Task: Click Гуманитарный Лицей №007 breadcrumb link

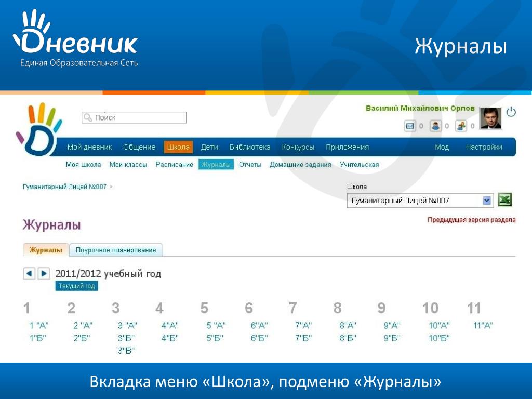Action: [x=64, y=187]
